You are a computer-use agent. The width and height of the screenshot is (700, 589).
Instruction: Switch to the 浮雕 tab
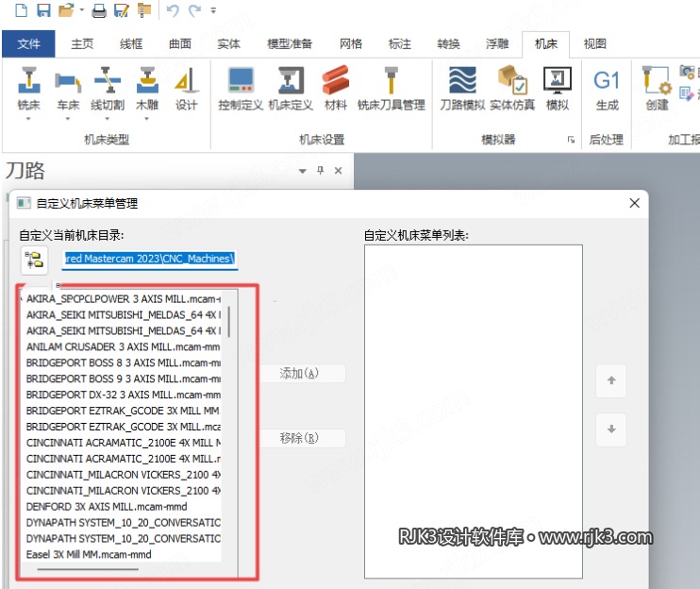(x=497, y=43)
